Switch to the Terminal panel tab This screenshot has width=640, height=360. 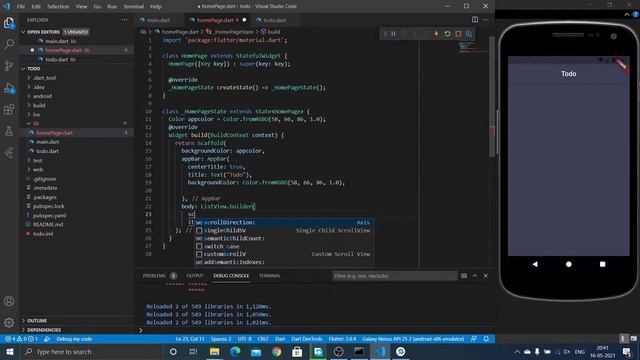click(x=269, y=276)
